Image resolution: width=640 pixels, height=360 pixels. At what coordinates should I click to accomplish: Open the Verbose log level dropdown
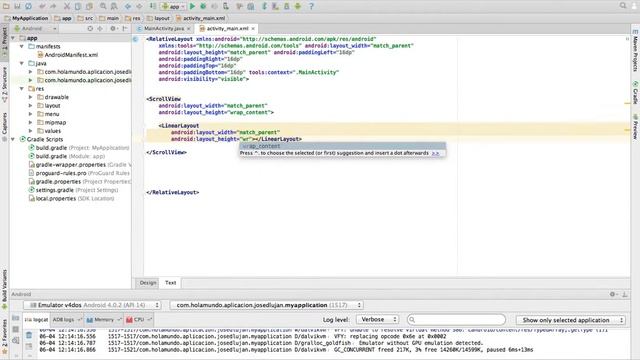click(x=378, y=319)
